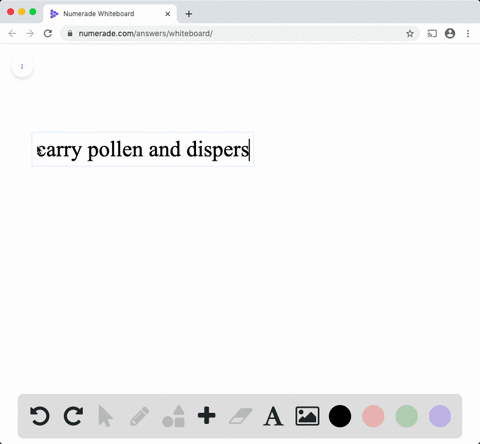Image resolution: width=480 pixels, height=444 pixels.
Task: Open a new browser tab
Action: [x=189, y=14]
